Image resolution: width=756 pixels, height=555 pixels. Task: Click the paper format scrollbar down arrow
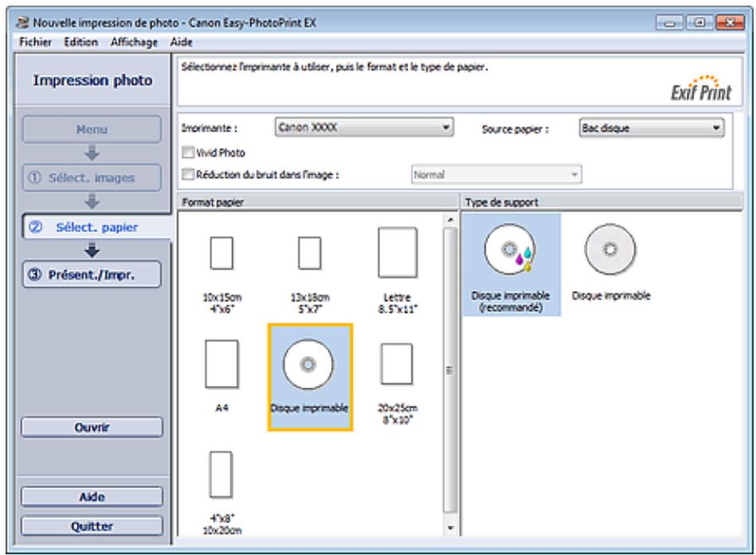coord(451,528)
